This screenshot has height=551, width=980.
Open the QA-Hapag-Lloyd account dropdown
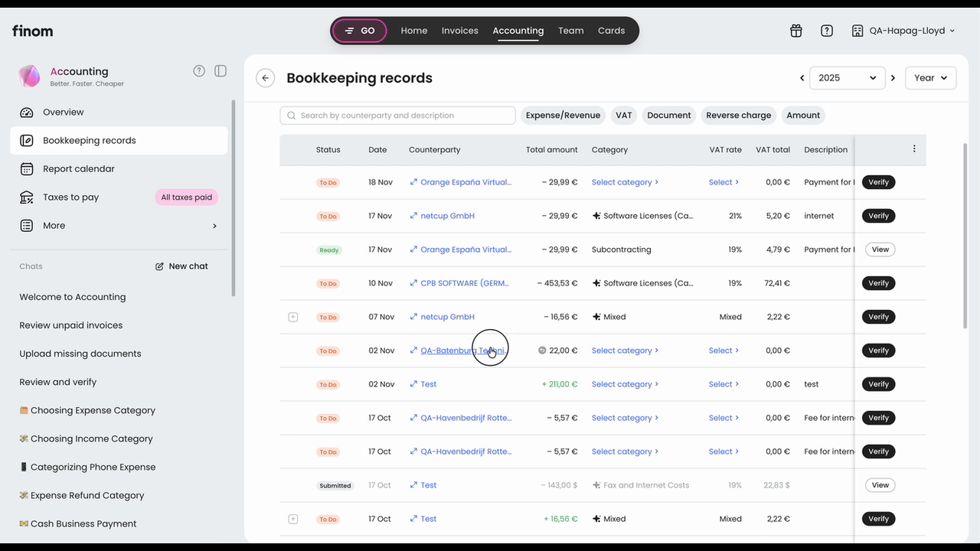[903, 31]
